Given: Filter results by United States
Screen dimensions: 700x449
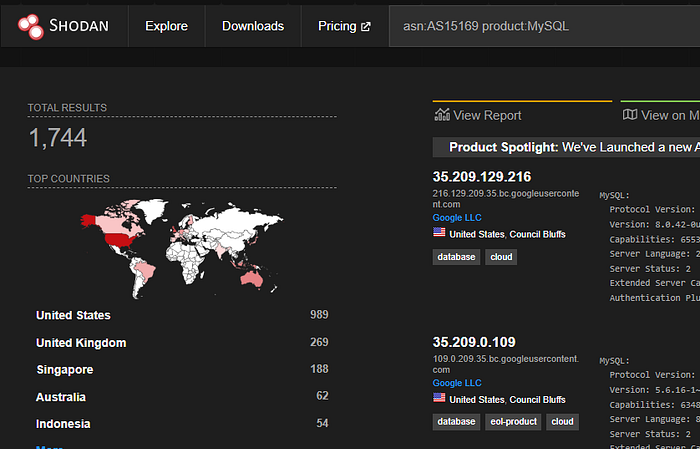Looking at the screenshot, I should pos(73,316).
